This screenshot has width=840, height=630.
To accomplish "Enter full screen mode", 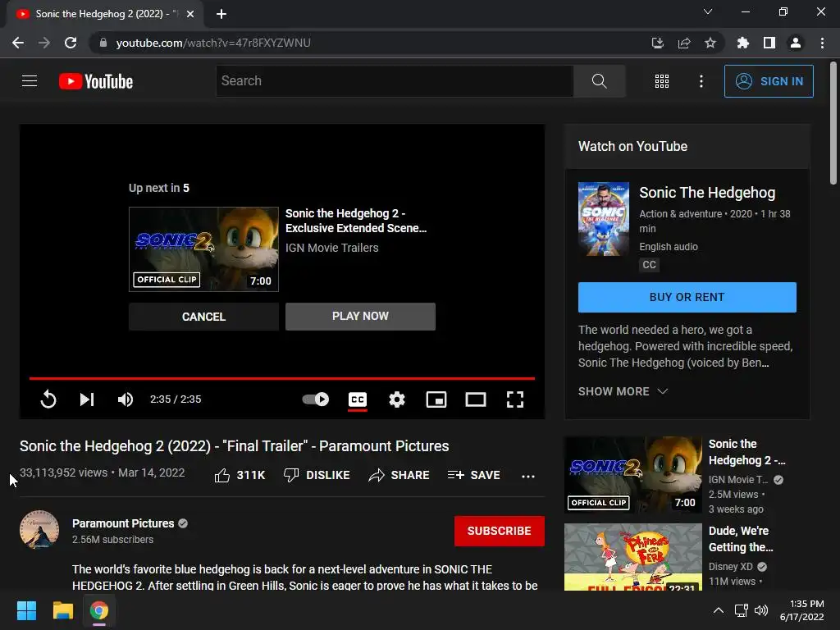I will (x=515, y=399).
